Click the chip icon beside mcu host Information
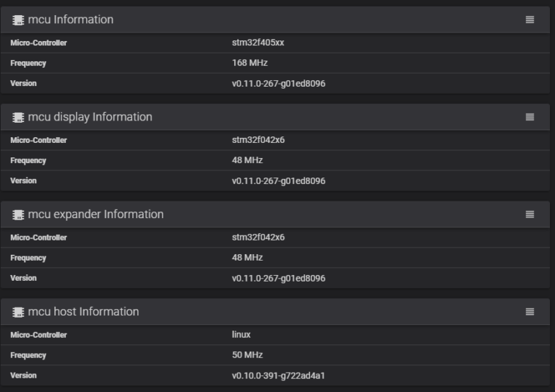 coord(18,312)
